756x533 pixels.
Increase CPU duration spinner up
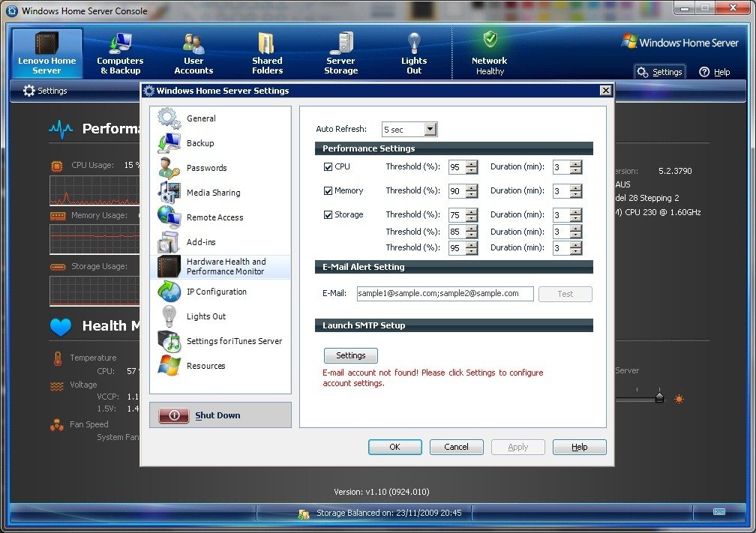(576, 163)
